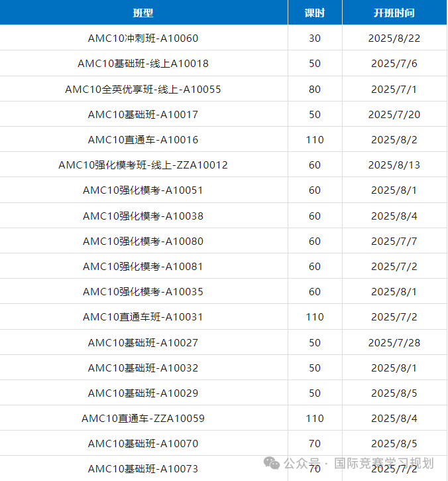This screenshot has height=481, width=448.
Task: Click the 2025/7/2 date for A10031
Action: pos(394,317)
